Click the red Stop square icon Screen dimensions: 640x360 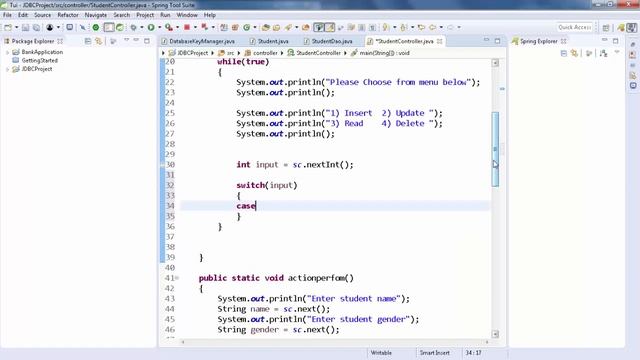(187, 27)
